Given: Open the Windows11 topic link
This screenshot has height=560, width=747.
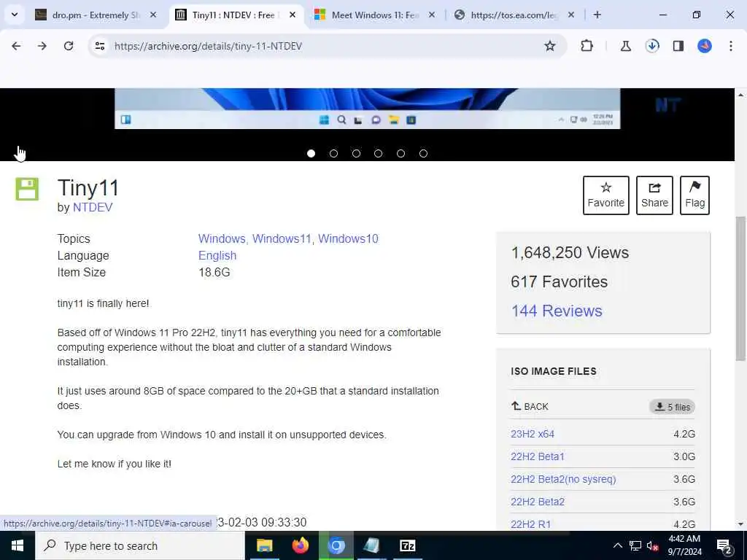Looking at the screenshot, I should coord(282,238).
